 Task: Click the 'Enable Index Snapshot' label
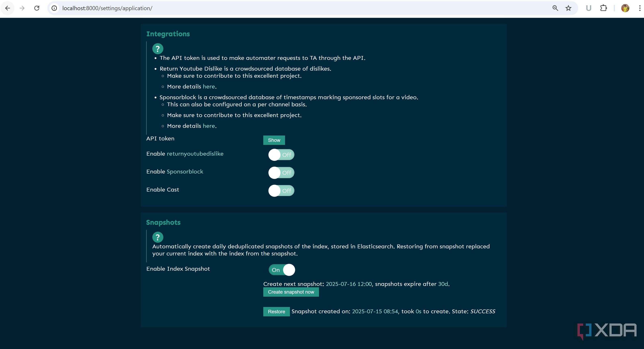(178, 269)
